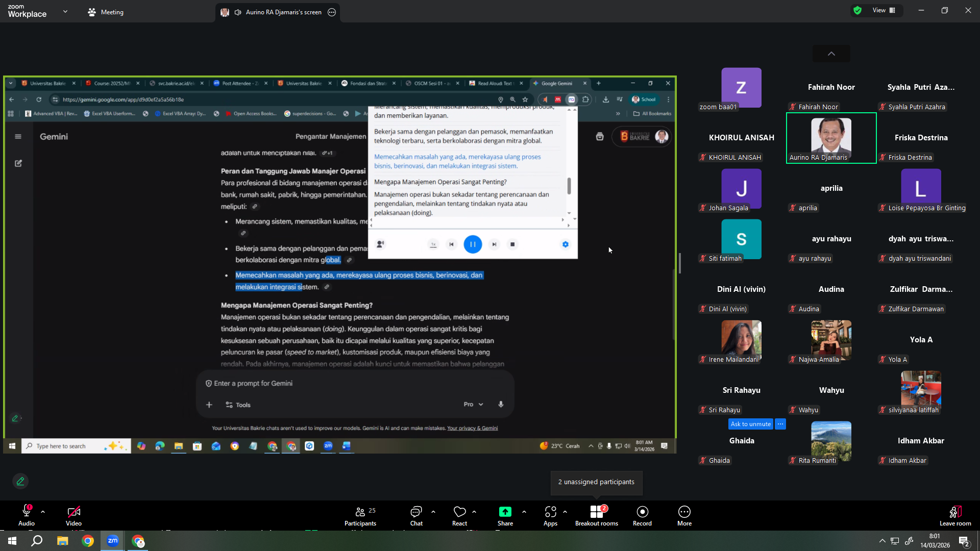This screenshot has width=980, height=551.
Task: Open Breakout rooms
Action: 597,516
